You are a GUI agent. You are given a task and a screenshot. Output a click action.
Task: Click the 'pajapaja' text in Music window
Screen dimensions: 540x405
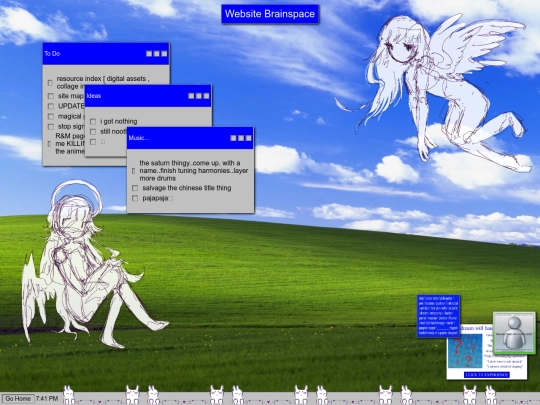pyautogui.click(x=155, y=198)
